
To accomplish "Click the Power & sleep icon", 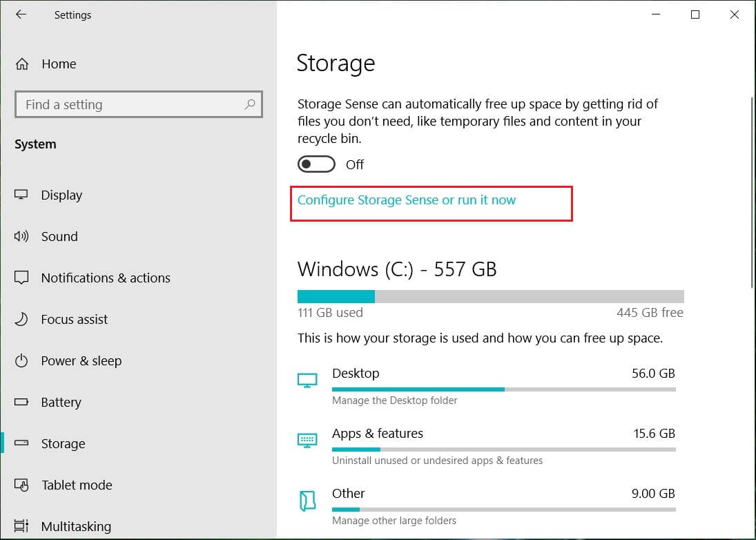I will (21, 361).
